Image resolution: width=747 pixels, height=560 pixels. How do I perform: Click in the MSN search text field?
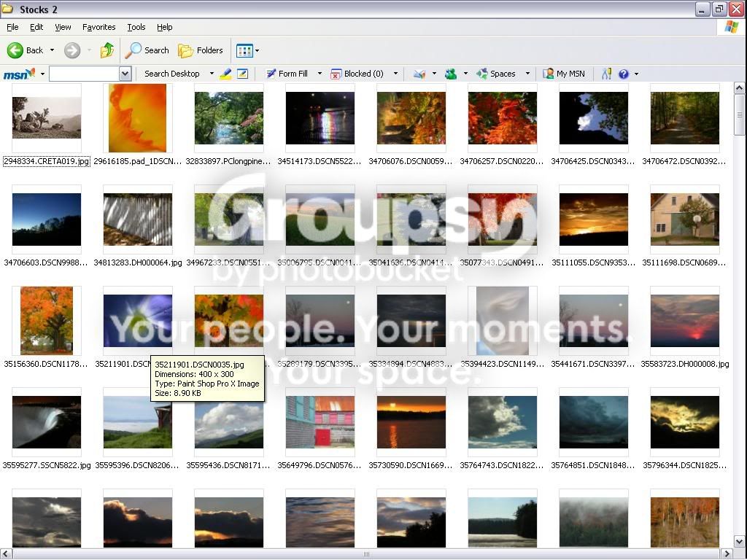tap(85, 74)
